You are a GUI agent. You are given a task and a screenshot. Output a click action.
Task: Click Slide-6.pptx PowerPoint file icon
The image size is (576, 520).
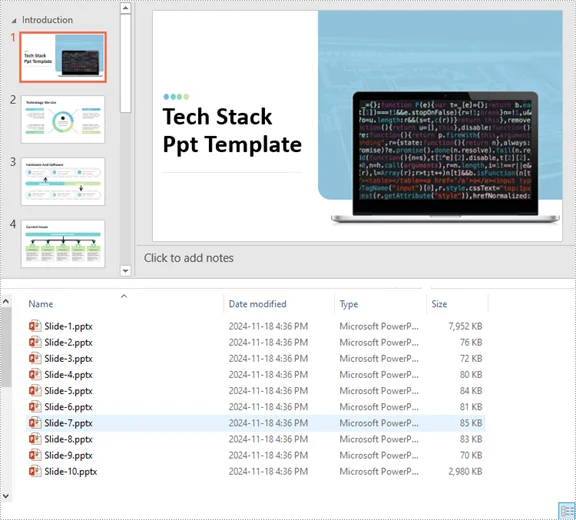[x=35, y=407]
